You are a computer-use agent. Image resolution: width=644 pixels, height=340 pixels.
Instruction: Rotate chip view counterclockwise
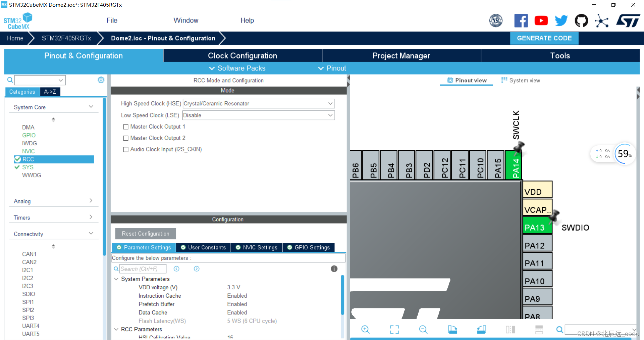pyautogui.click(x=481, y=330)
